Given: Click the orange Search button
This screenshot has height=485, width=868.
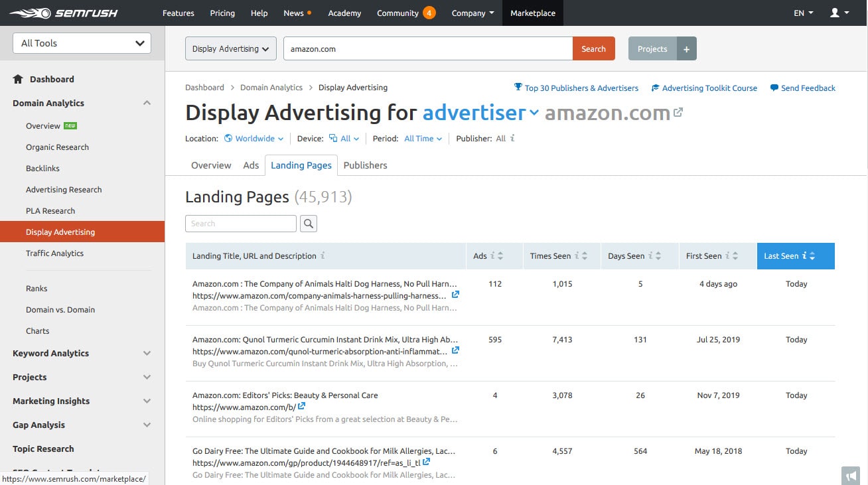Looking at the screenshot, I should 593,48.
